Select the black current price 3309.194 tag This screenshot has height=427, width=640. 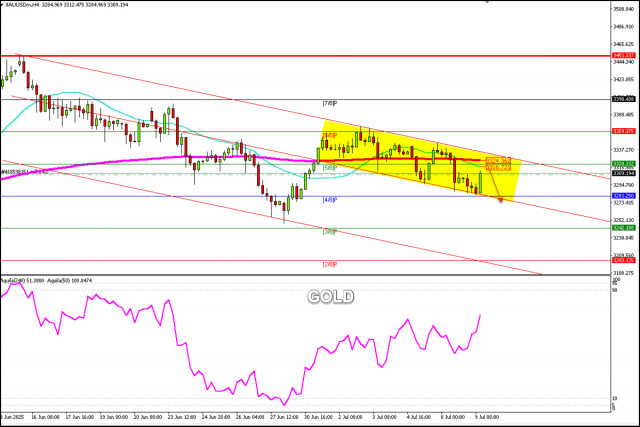coord(624,173)
